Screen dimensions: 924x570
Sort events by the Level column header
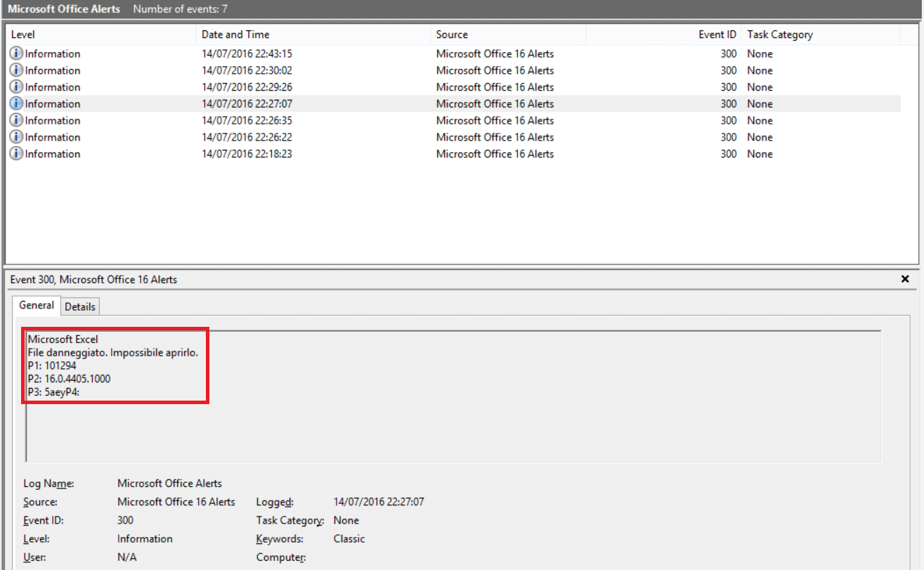click(101, 34)
